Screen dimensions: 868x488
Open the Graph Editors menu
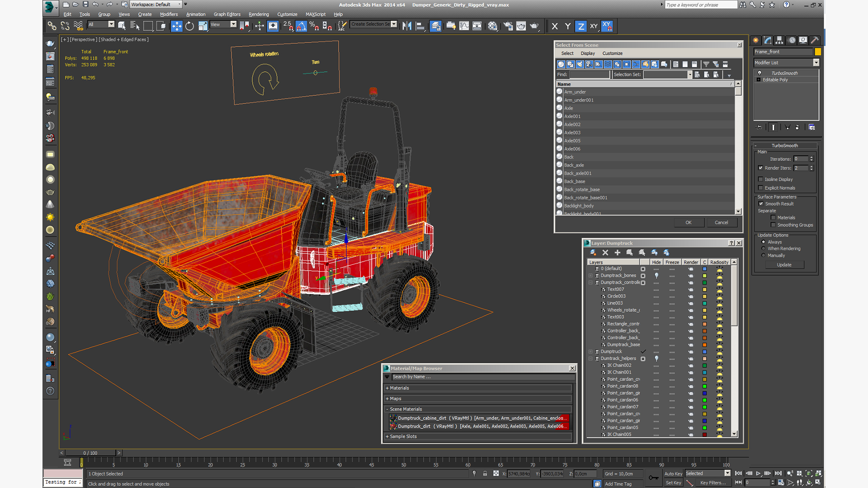coord(227,14)
